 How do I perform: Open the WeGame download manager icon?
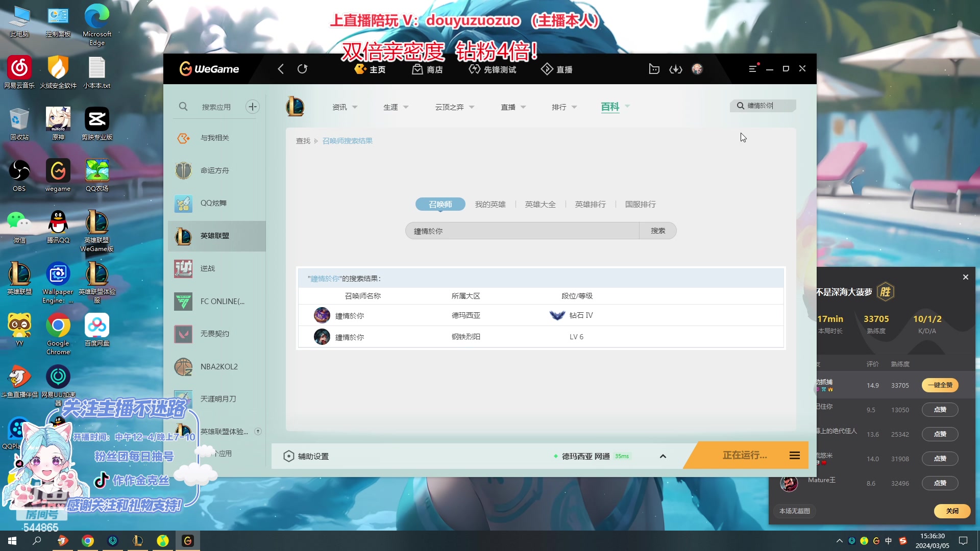click(676, 69)
